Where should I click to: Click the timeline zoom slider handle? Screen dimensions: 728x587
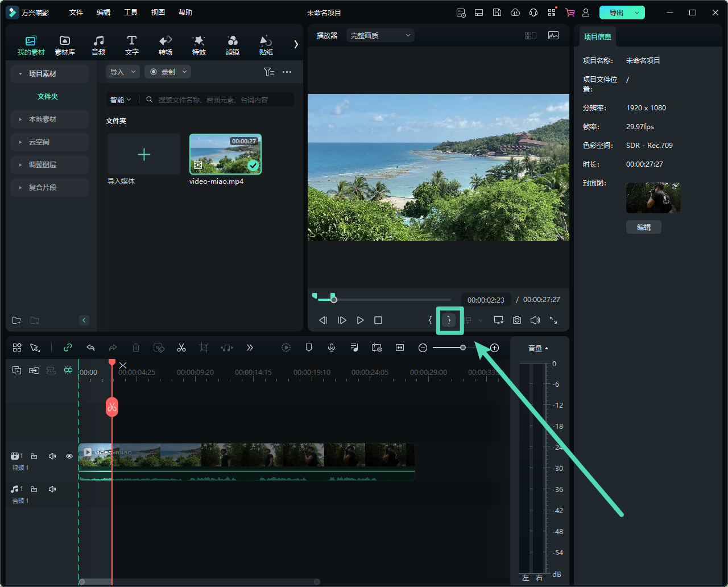463,348
